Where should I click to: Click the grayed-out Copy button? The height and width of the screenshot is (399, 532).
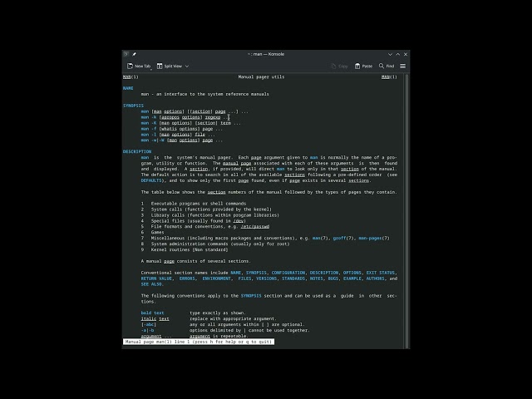pyautogui.click(x=339, y=66)
